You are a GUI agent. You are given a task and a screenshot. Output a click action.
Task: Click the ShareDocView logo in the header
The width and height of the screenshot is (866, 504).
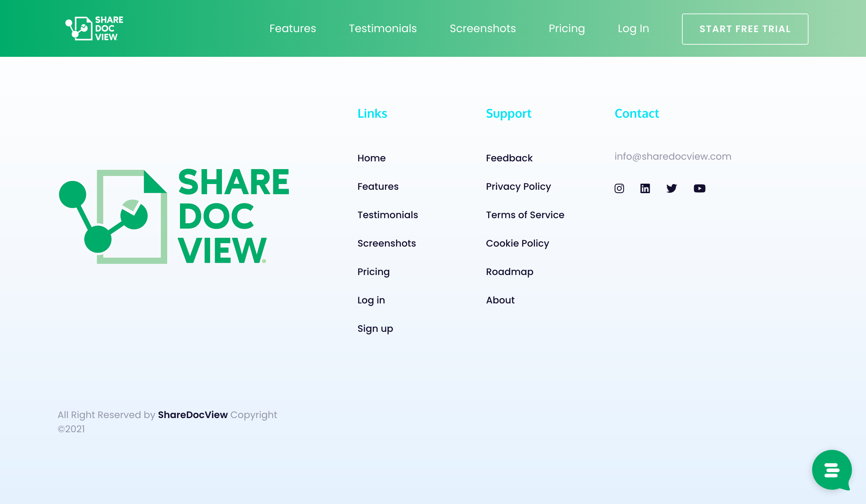coord(94,28)
